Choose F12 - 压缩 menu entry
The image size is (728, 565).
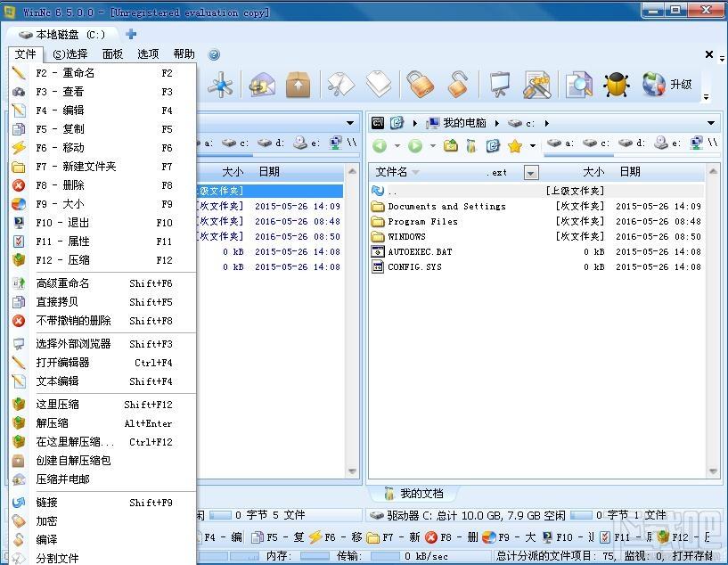click(102, 260)
